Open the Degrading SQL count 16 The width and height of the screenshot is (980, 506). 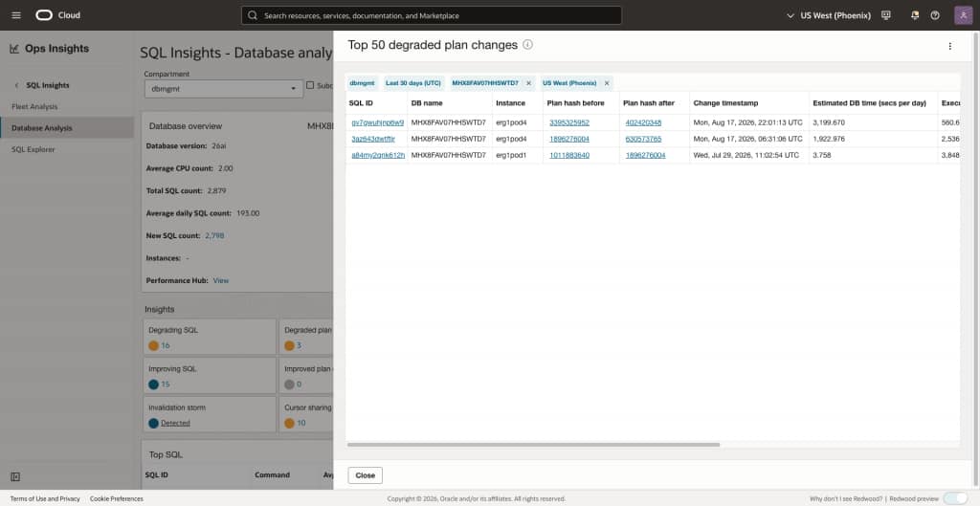[166, 345]
